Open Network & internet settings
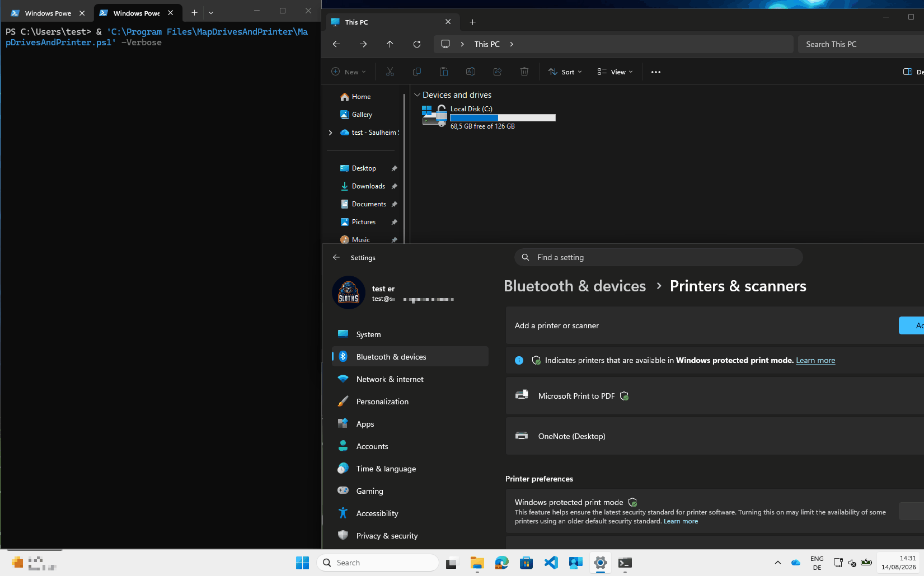This screenshot has height=576, width=924. click(x=410, y=379)
